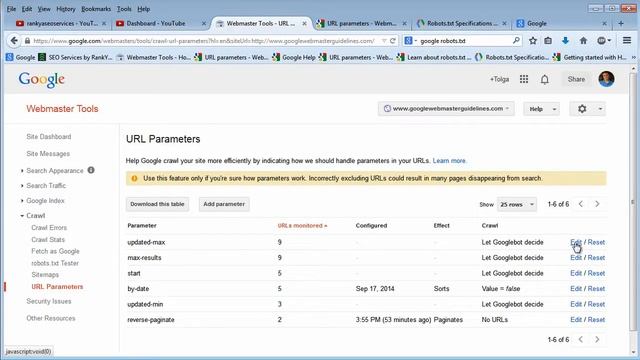This screenshot has height=360, width=640.
Task: Open Crawl Errors in sidebar
Action: pos(49,228)
